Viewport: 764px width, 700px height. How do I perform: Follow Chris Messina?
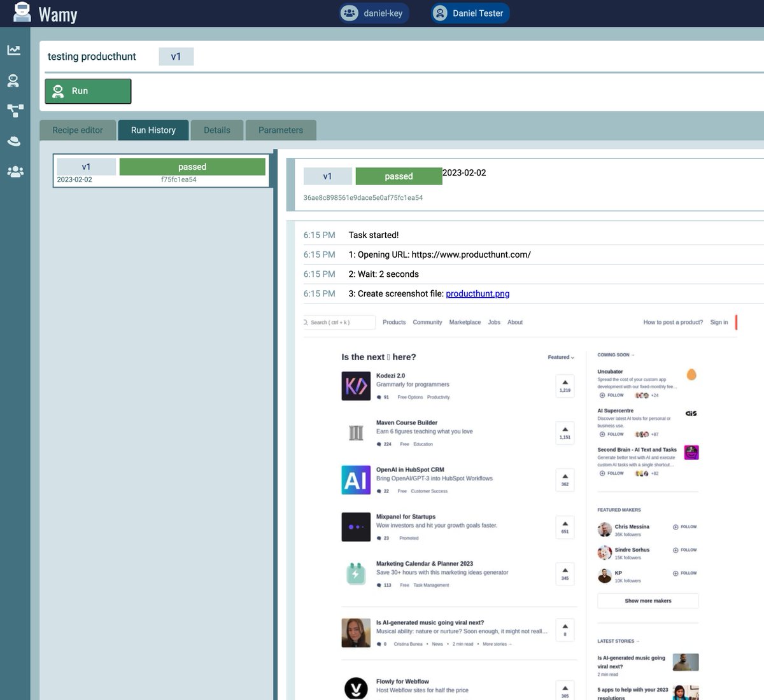[685, 527]
